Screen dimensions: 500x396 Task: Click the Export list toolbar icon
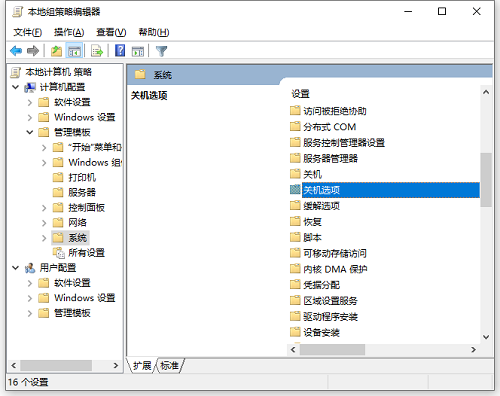[97, 51]
